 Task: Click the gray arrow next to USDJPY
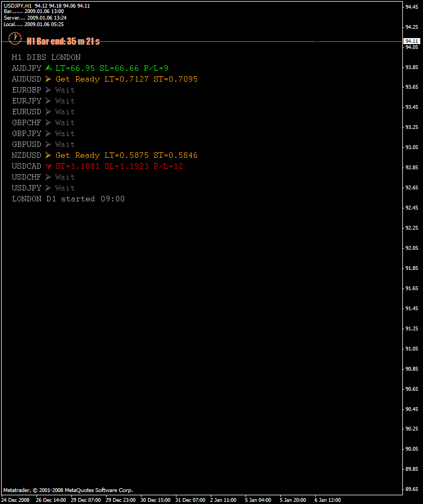[x=48, y=188]
